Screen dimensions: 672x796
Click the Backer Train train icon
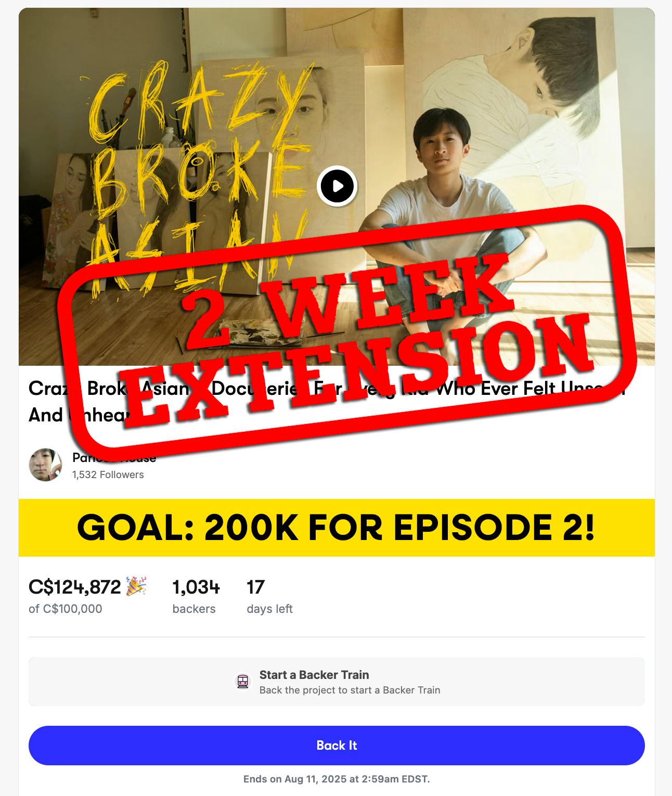pyautogui.click(x=243, y=681)
